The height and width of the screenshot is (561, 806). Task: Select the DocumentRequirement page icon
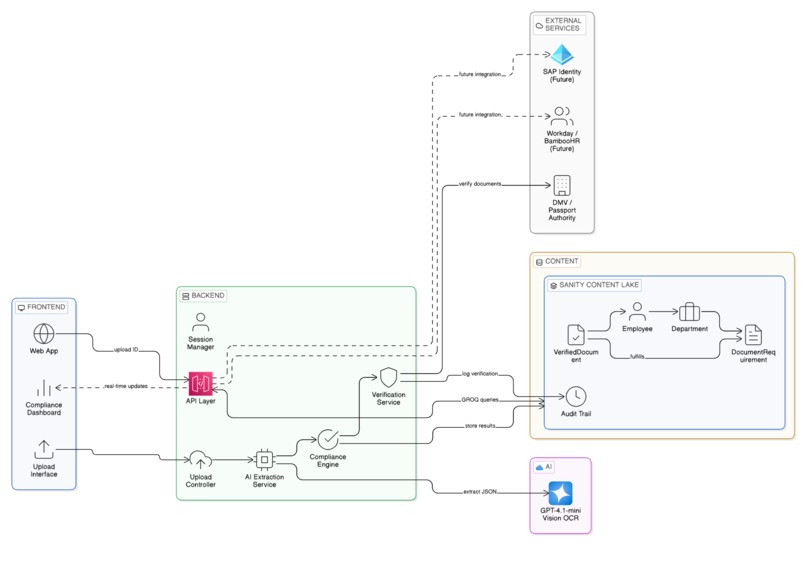click(x=753, y=335)
